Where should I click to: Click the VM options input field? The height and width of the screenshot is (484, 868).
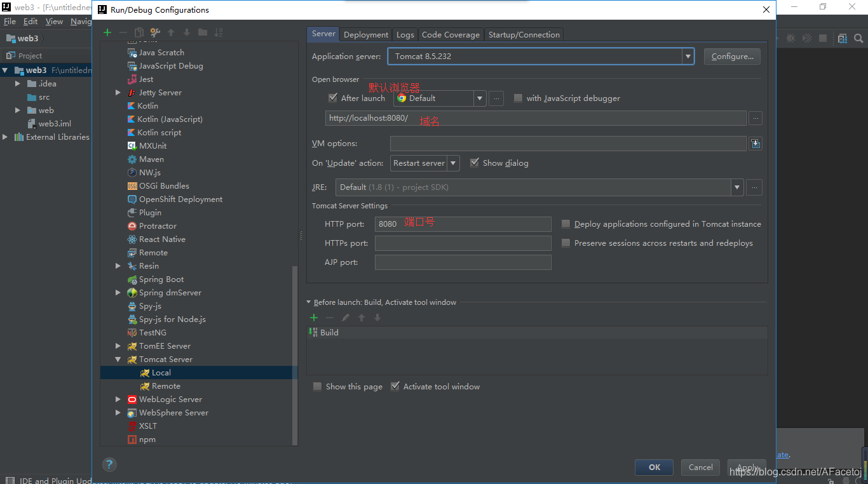click(568, 144)
